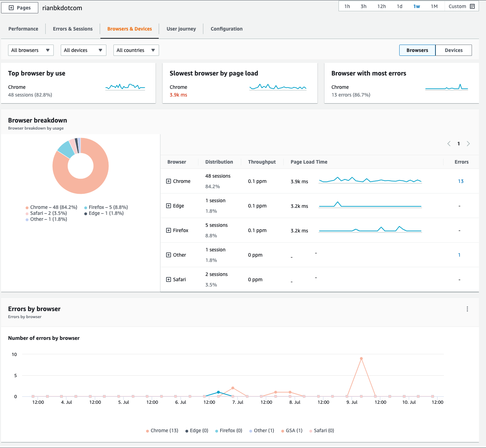Viewport: 486px width, 448px height.
Task: Open Errors by browser options menu
Action: (467, 309)
